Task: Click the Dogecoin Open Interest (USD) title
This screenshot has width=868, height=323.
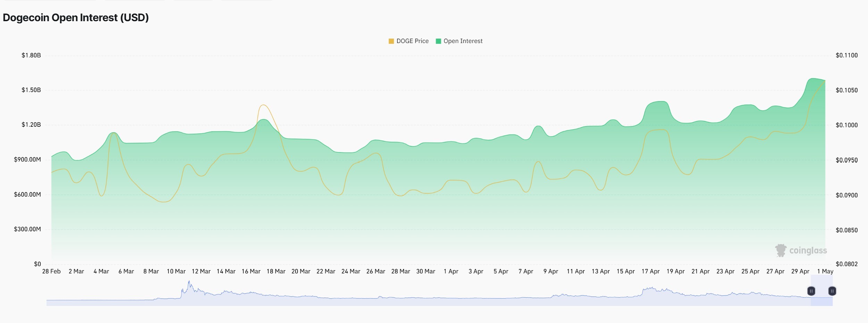Action: 76,18
